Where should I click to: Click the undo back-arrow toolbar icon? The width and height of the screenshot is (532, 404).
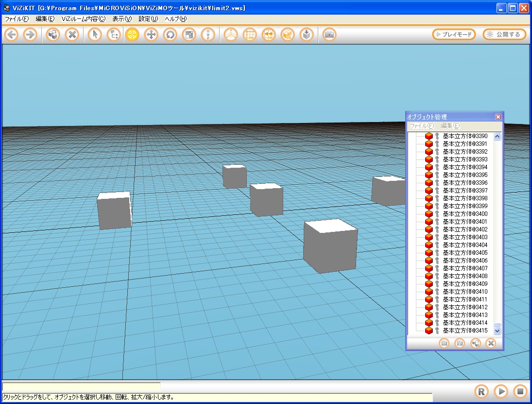coord(12,35)
